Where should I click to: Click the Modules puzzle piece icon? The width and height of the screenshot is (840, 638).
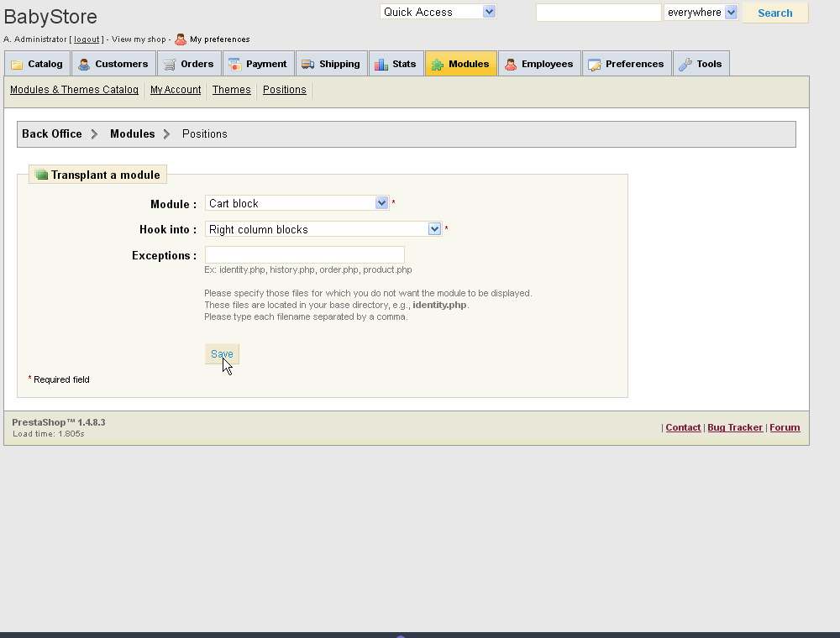(438, 65)
